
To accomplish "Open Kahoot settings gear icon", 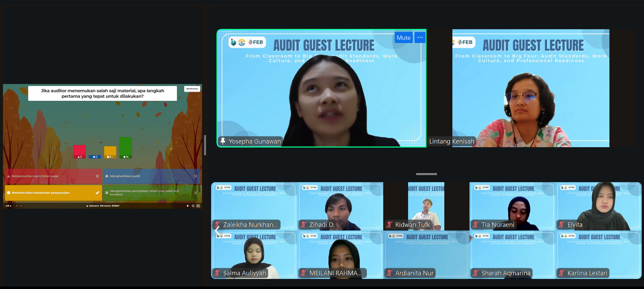I will point(193,206).
